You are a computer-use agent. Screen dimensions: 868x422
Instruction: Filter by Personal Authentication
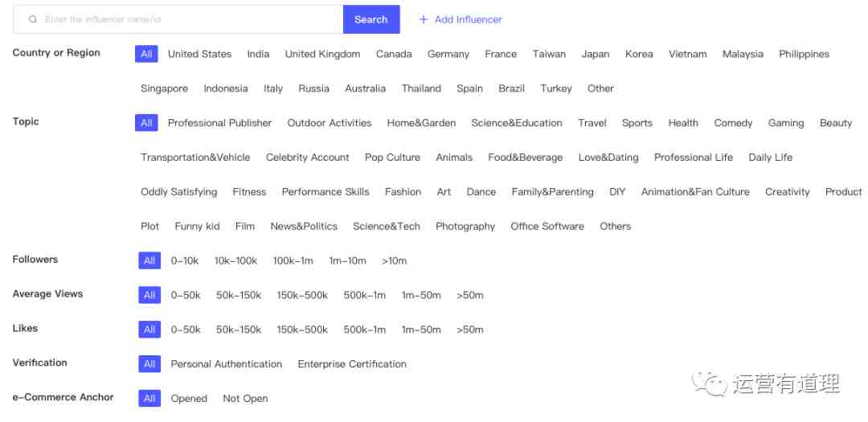click(x=227, y=364)
